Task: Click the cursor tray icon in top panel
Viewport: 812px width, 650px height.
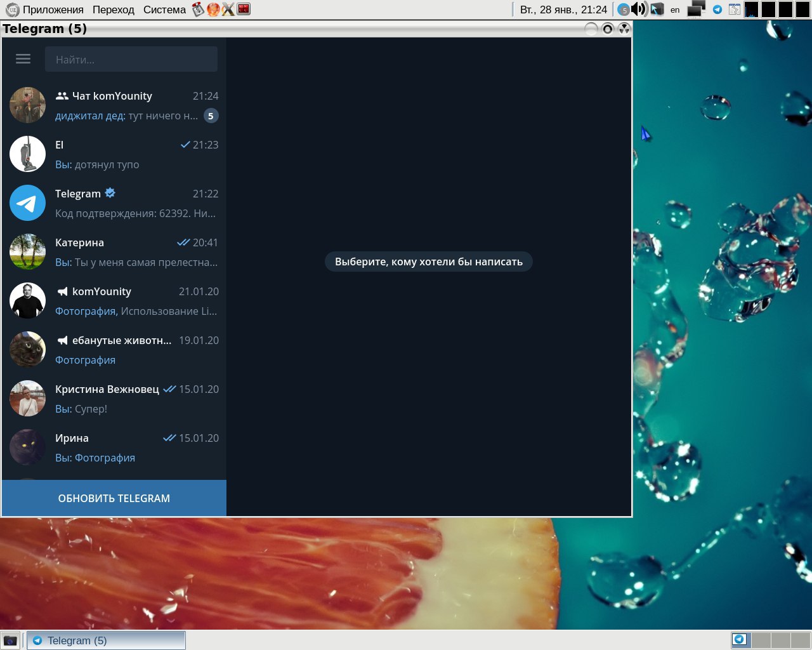Action: [x=657, y=10]
